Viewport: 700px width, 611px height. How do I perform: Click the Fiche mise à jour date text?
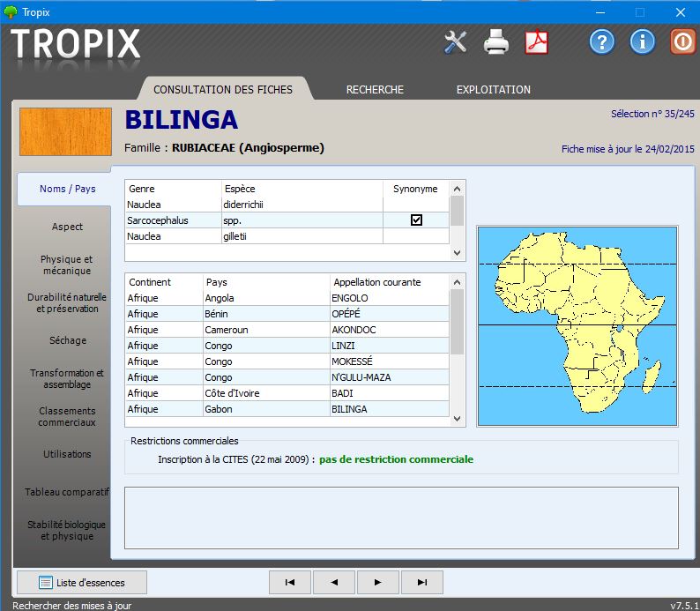pos(628,149)
